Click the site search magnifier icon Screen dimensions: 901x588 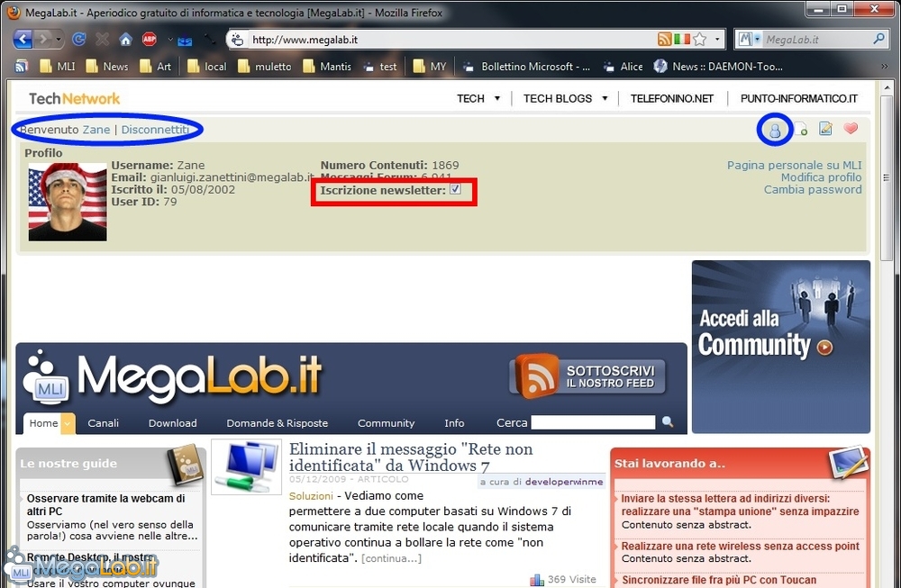coord(668,422)
